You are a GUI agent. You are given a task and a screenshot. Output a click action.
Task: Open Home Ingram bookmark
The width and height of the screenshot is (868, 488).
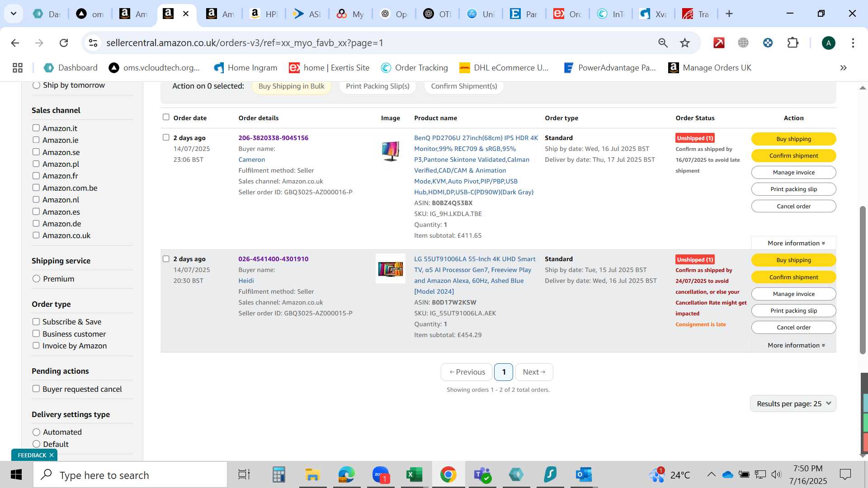coord(245,68)
